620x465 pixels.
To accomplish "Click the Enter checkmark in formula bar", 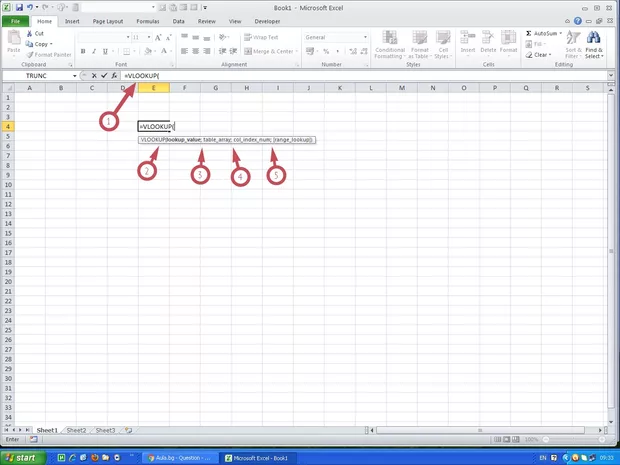I will point(104,76).
